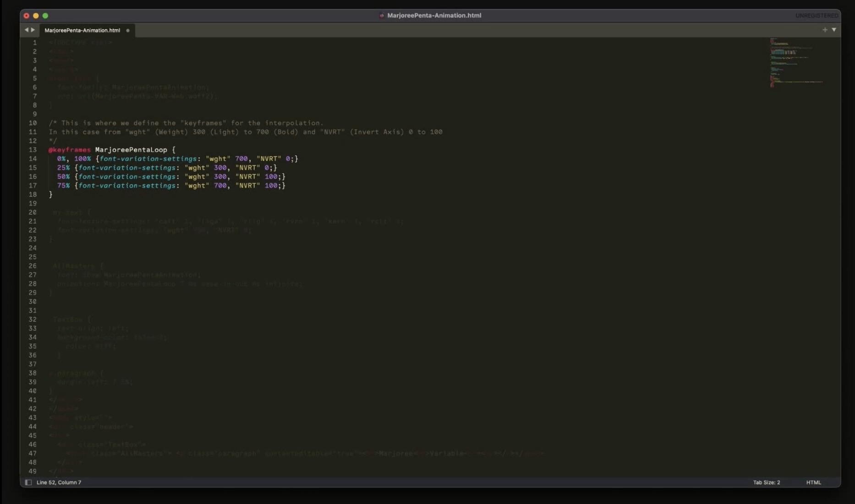
Task: Open the tab list dropdown arrow
Action: (x=834, y=30)
